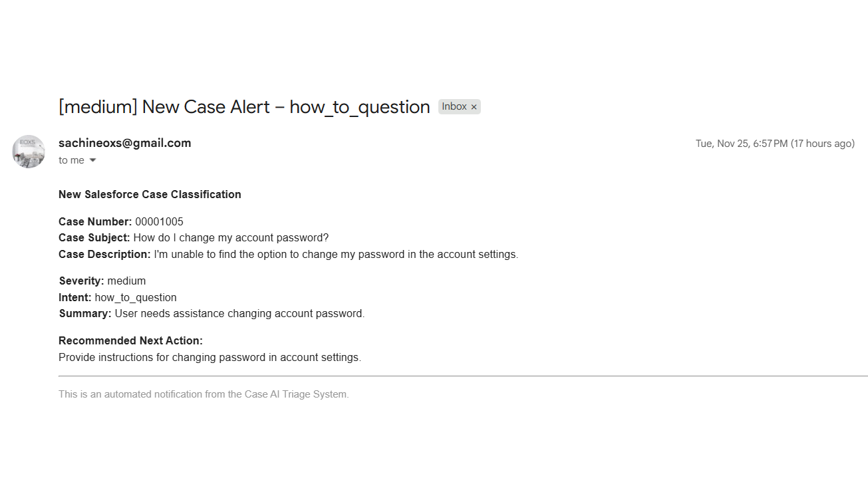
Task: Click the Case Description sentence
Action: pyautogui.click(x=335, y=254)
